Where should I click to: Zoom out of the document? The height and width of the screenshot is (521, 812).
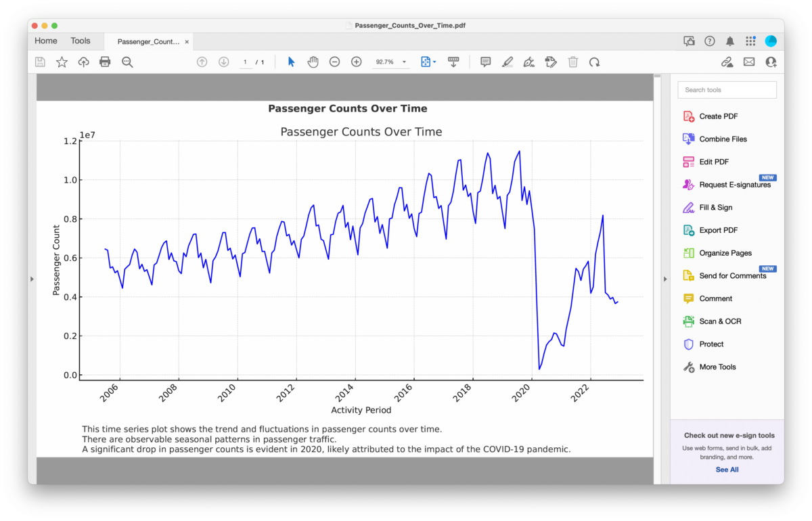point(334,62)
